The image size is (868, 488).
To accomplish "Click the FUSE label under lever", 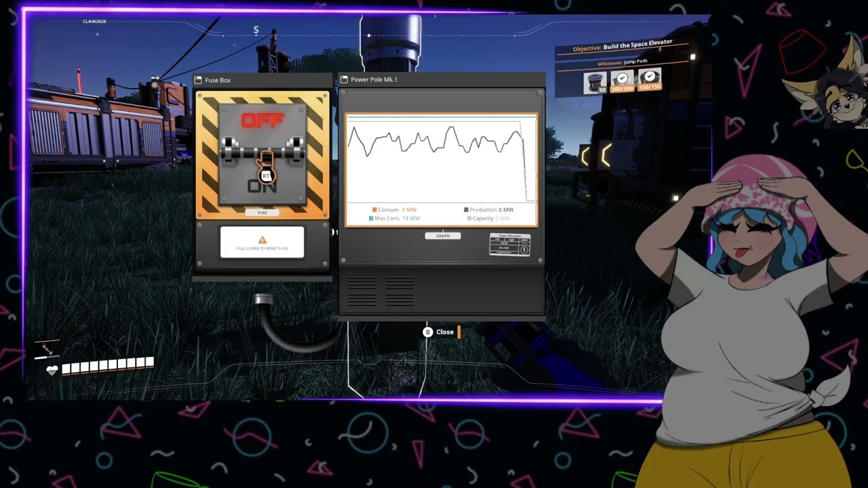I will (x=262, y=213).
